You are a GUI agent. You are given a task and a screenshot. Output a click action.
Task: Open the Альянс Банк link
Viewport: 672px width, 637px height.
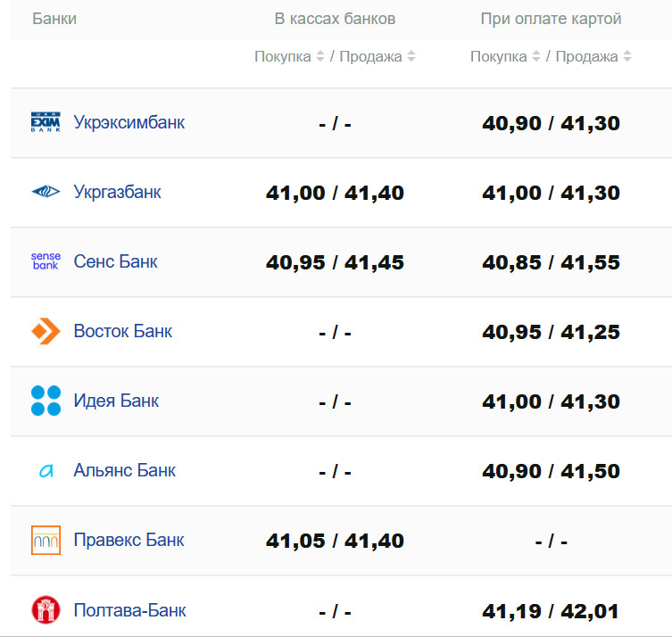(x=124, y=470)
